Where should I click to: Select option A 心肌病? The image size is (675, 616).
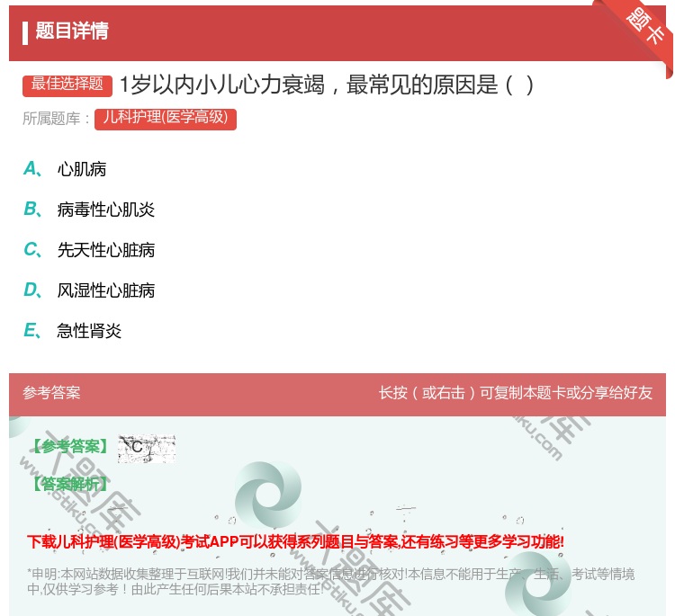click(65, 169)
